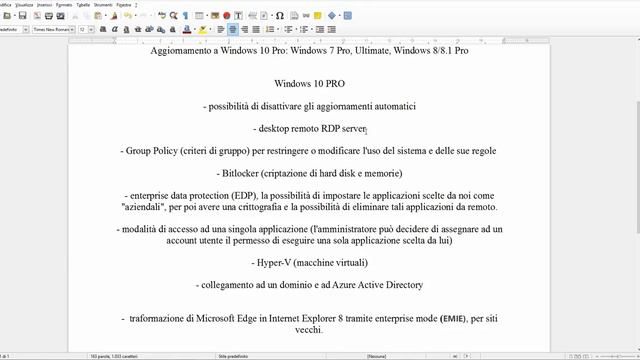Open the font size 12 dropdown
Image resolution: width=640 pixels, height=360 pixels.
91,29
